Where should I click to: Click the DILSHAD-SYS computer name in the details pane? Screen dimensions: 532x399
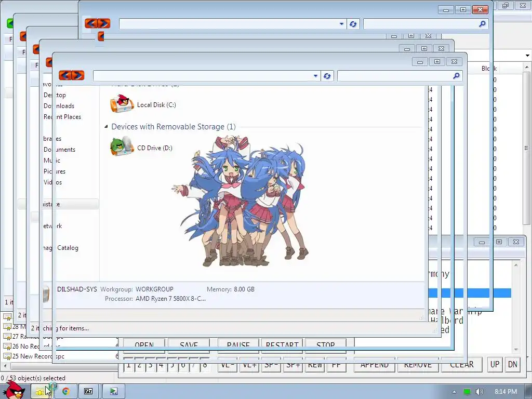[77, 289]
